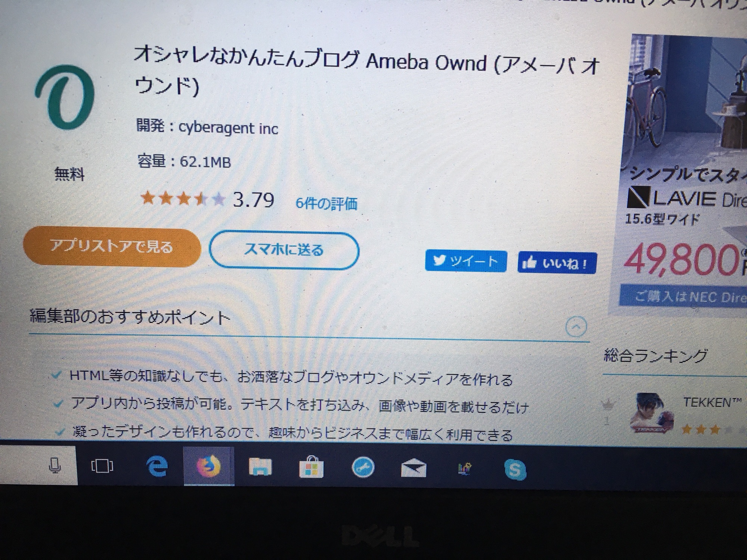Launch Skype from the taskbar
747x560 pixels.
(x=515, y=469)
